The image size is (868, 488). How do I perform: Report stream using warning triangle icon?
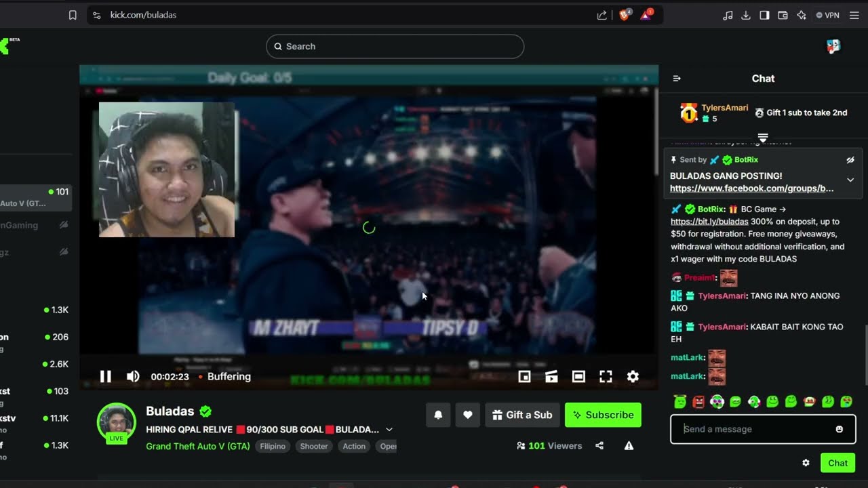[629, 446]
